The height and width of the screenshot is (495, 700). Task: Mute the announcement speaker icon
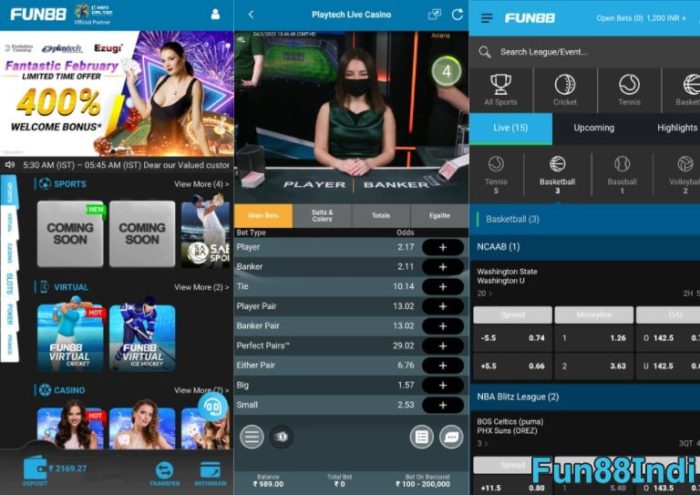(x=10, y=165)
